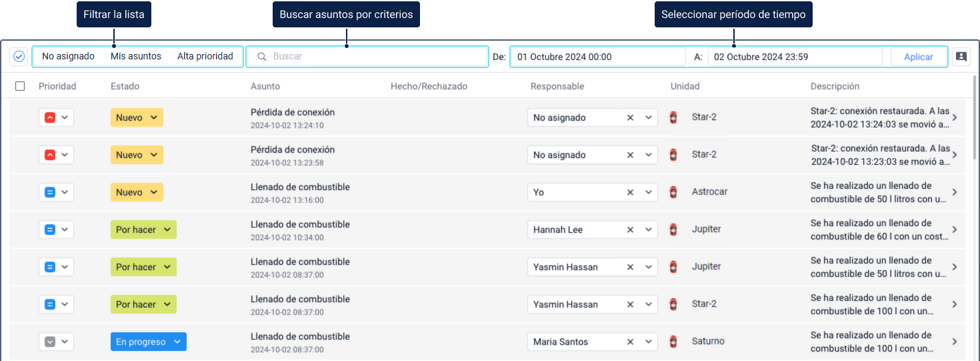Image resolution: width=980 pixels, height=361 pixels.
Task: Click the Aplicar button
Action: 918,57
